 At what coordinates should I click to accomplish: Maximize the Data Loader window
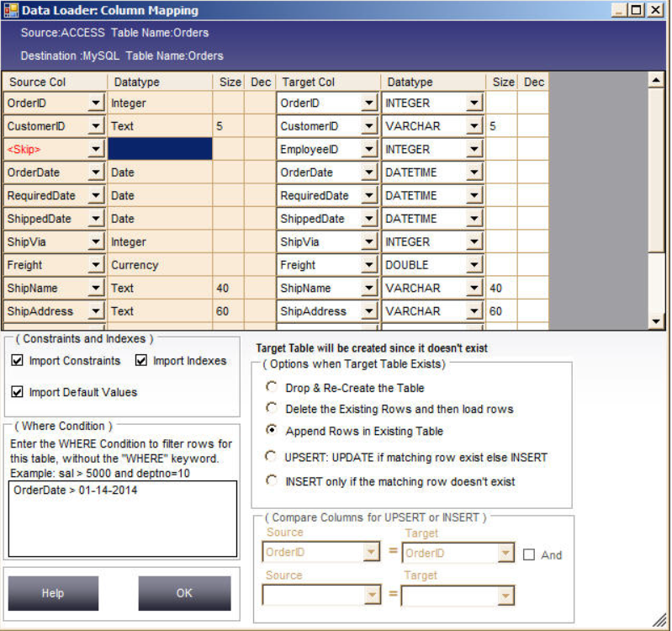pyautogui.click(x=637, y=9)
